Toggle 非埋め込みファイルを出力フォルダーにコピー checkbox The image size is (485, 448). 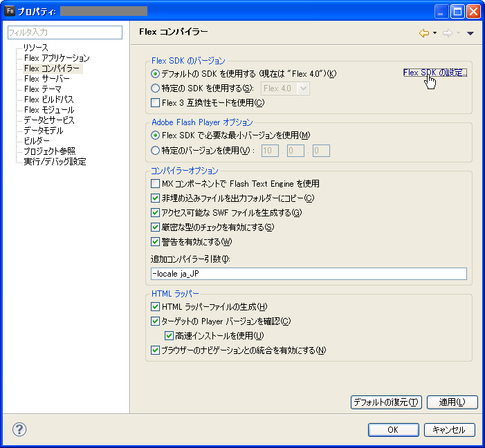pos(155,198)
